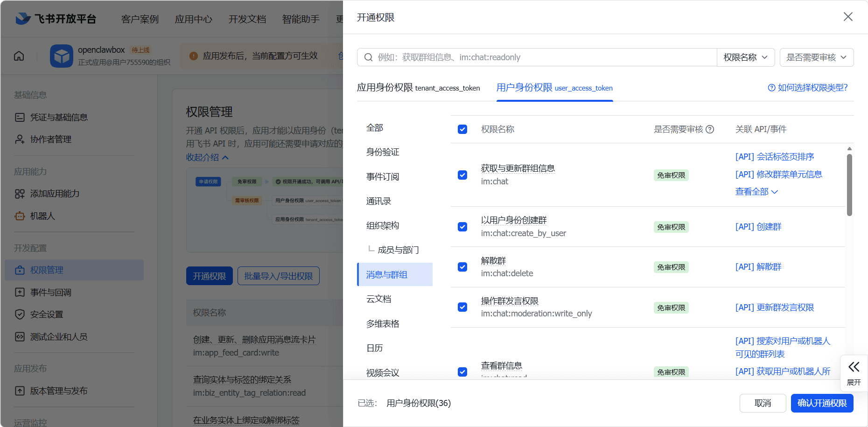868x427 pixels.
Task: Uncheck 获取与更新群组信息 im:chat permission
Action: (x=462, y=175)
